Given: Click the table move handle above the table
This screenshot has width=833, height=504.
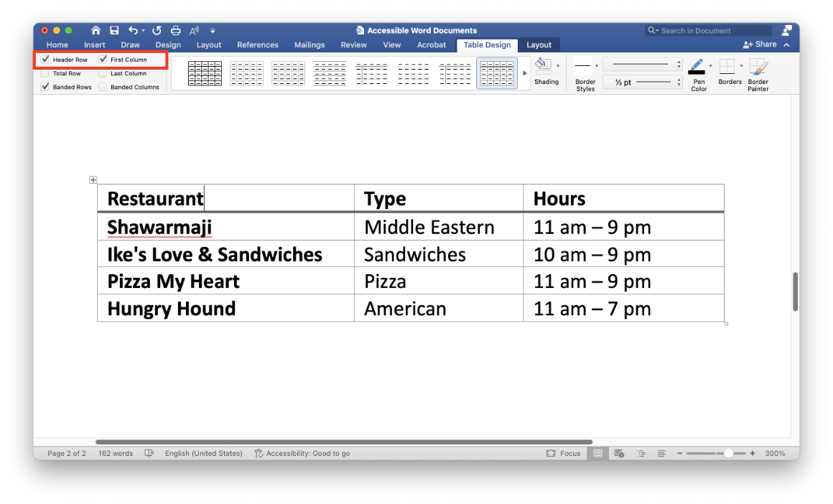Looking at the screenshot, I should 93,179.
